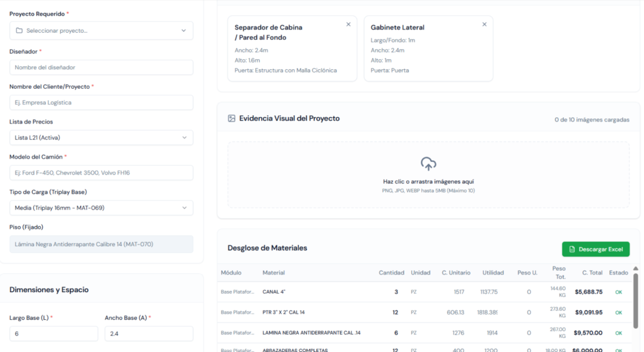Click the scrollbar up arrow

pos(636,268)
